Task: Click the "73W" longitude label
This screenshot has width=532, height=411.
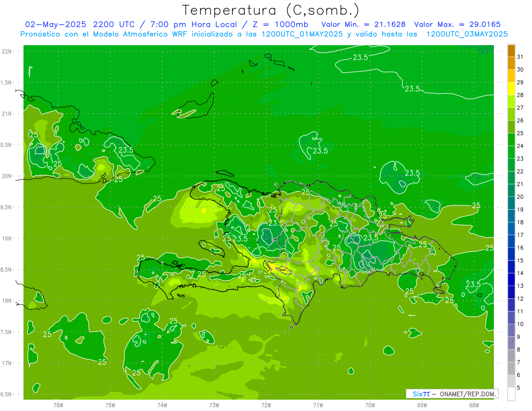Action: coord(214,405)
